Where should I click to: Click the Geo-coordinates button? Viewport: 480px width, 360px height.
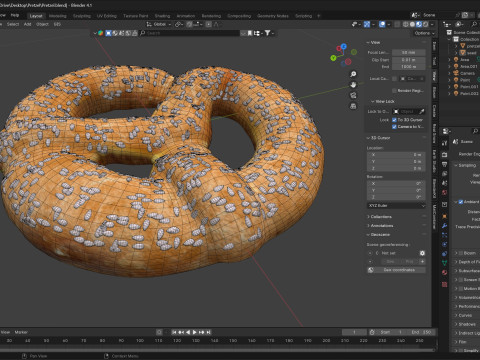[x=396, y=270]
